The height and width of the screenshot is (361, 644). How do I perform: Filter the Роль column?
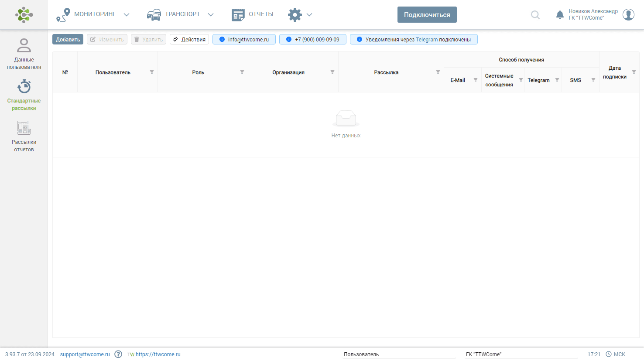click(242, 72)
